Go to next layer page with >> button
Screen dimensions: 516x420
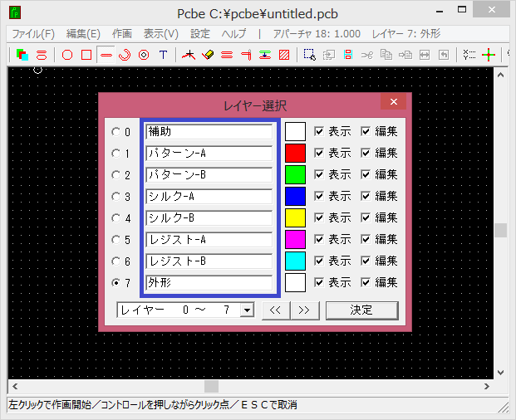pos(304,310)
